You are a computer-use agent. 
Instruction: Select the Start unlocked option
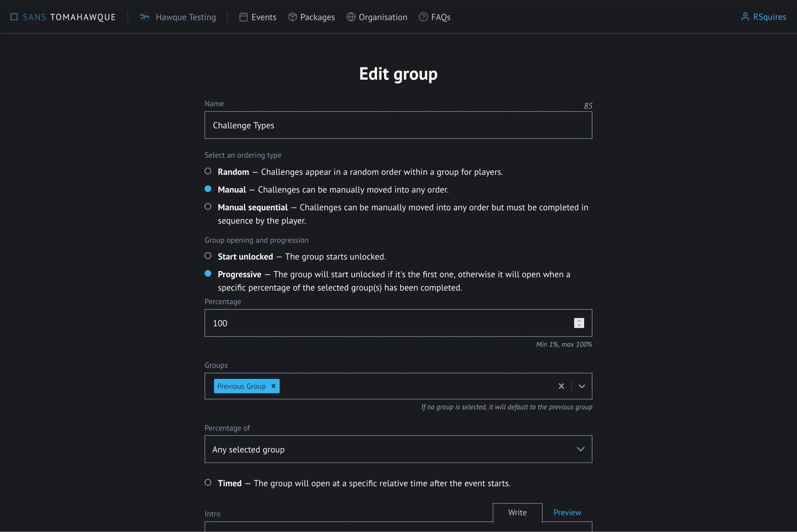(x=208, y=256)
